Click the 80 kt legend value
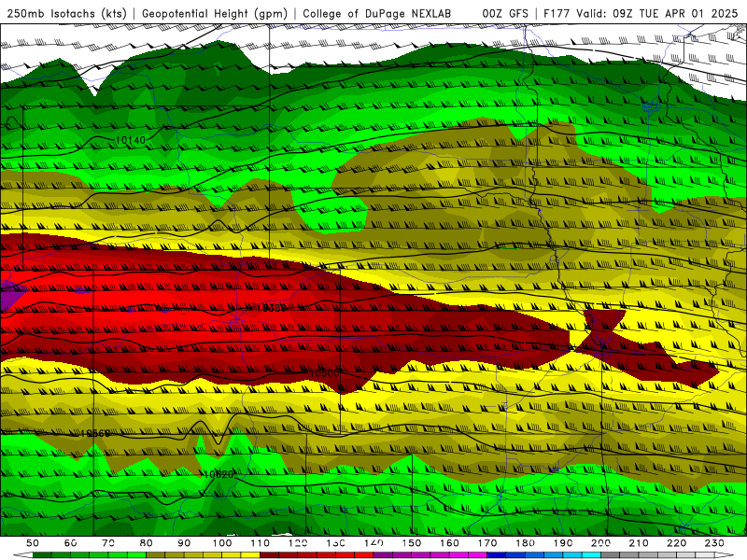 (x=147, y=543)
